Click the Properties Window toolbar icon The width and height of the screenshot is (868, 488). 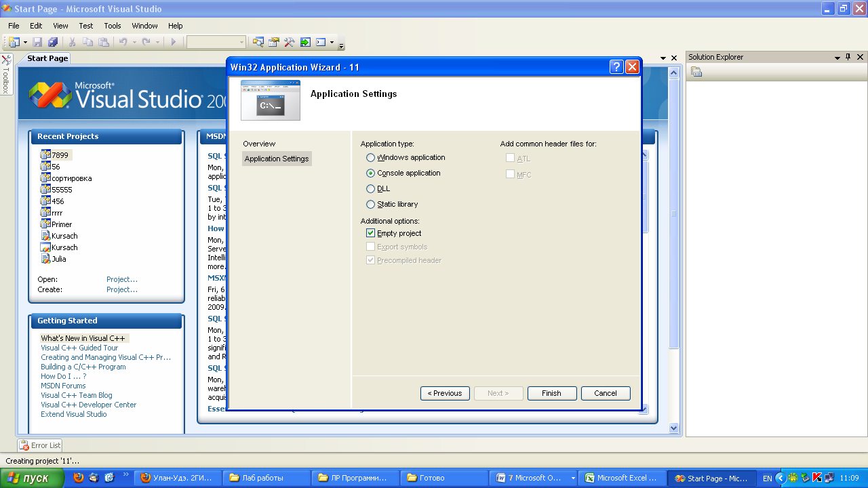[x=274, y=42]
